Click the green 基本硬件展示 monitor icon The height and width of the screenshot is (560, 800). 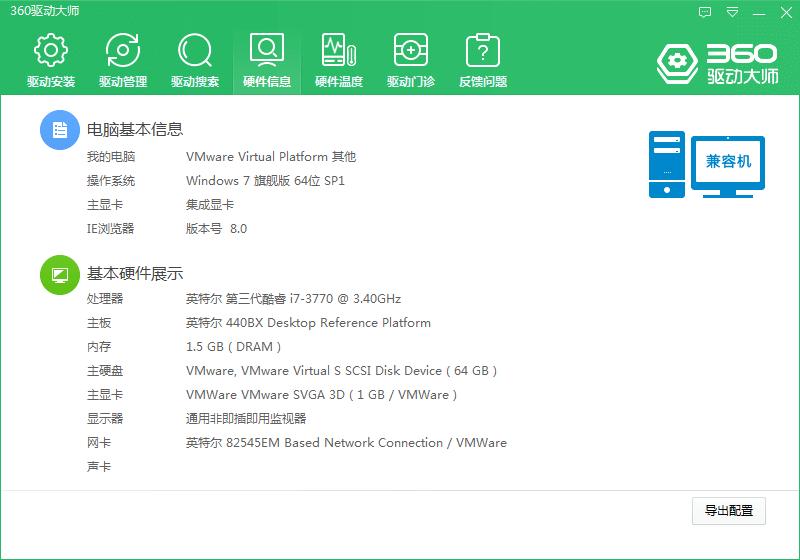pos(60,275)
